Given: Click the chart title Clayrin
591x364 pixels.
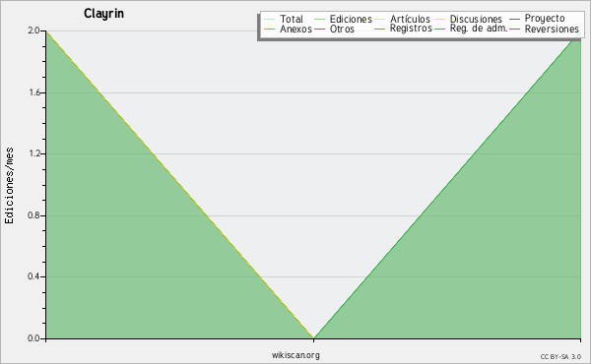Looking at the screenshot, I should 103,14.
